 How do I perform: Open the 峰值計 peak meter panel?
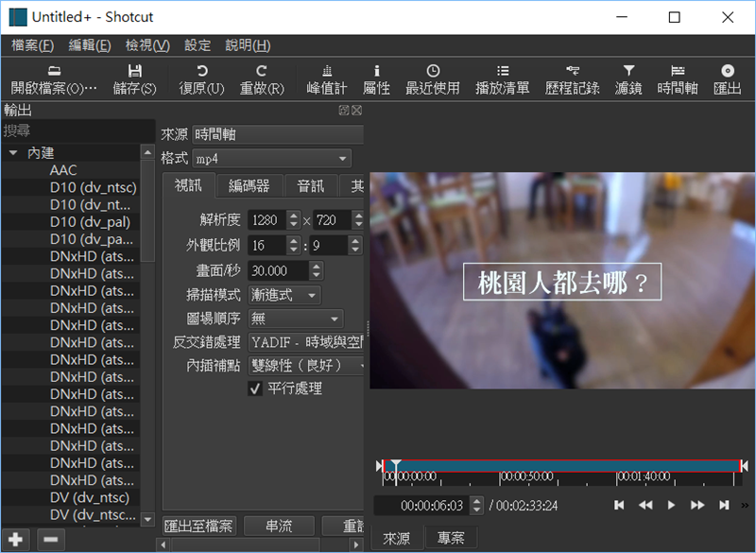pyautogui.click(x=327, y=71)
